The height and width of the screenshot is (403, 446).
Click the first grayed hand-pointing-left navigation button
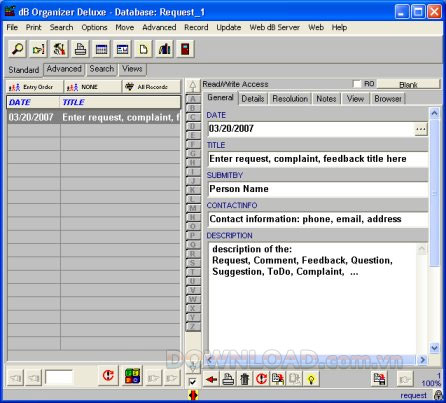click(x=15, y=378)
